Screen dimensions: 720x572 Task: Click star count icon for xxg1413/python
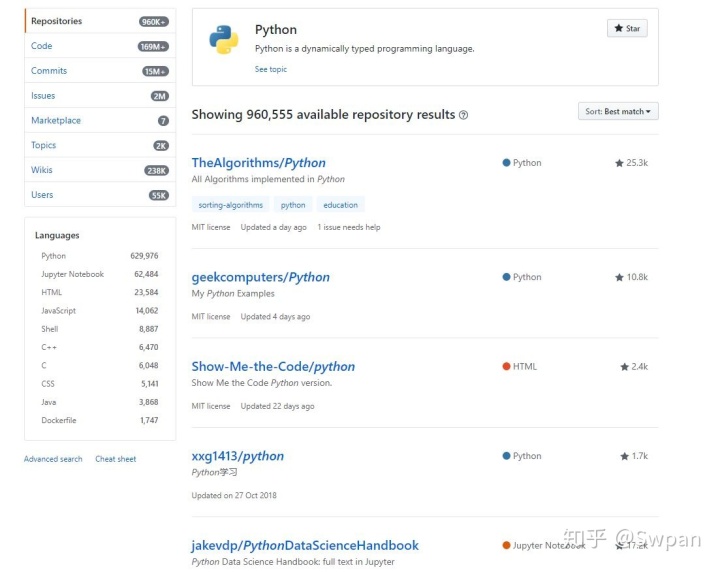pos(624,456)
